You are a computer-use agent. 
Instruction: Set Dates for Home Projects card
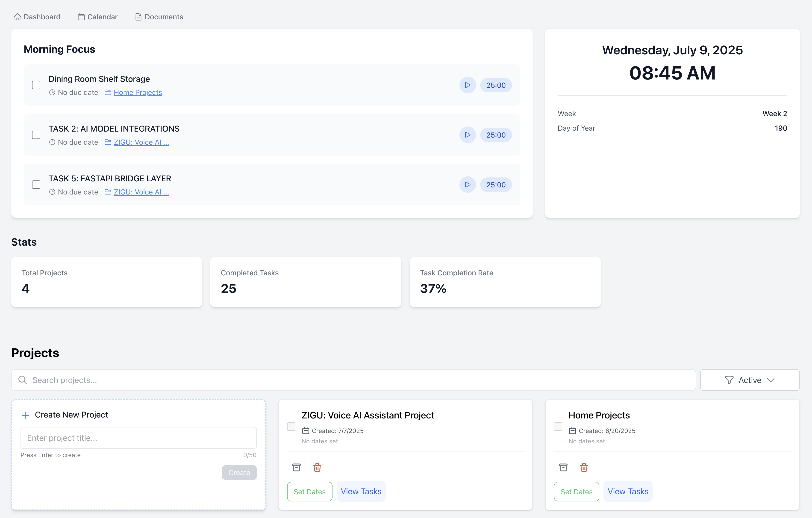(576, 492)
